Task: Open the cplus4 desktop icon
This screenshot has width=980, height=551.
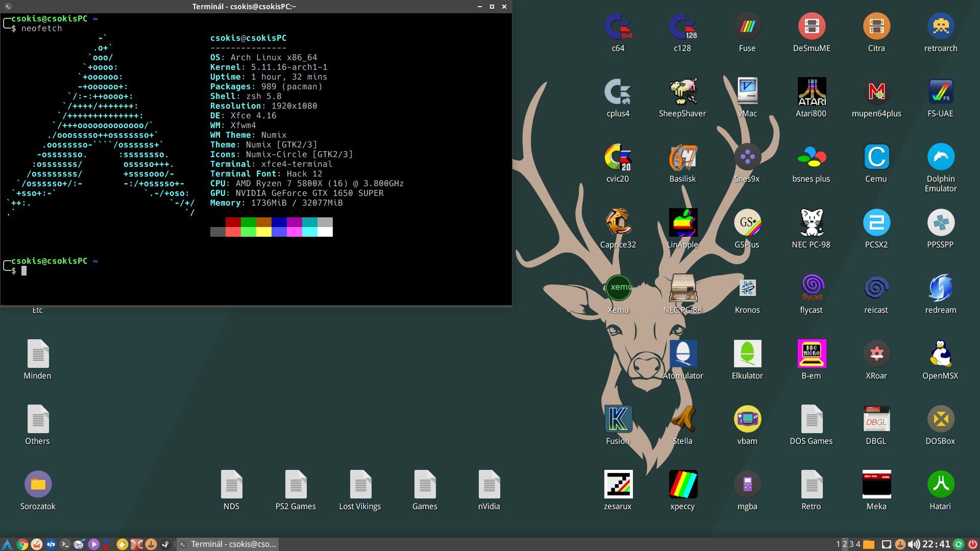Action: coord(618,92)
